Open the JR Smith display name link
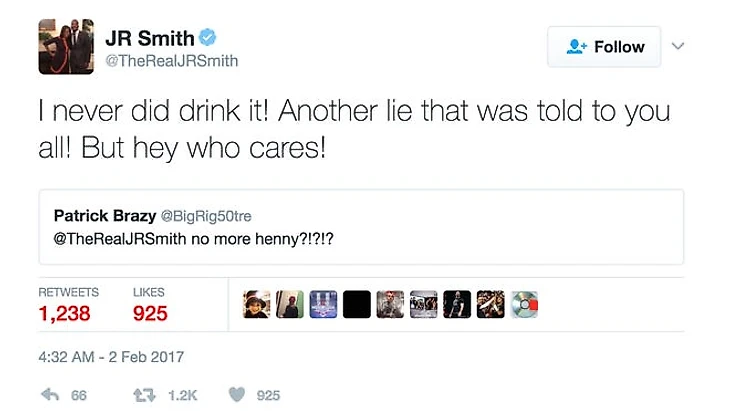This screenshot has width=730, height=411. 149,38
